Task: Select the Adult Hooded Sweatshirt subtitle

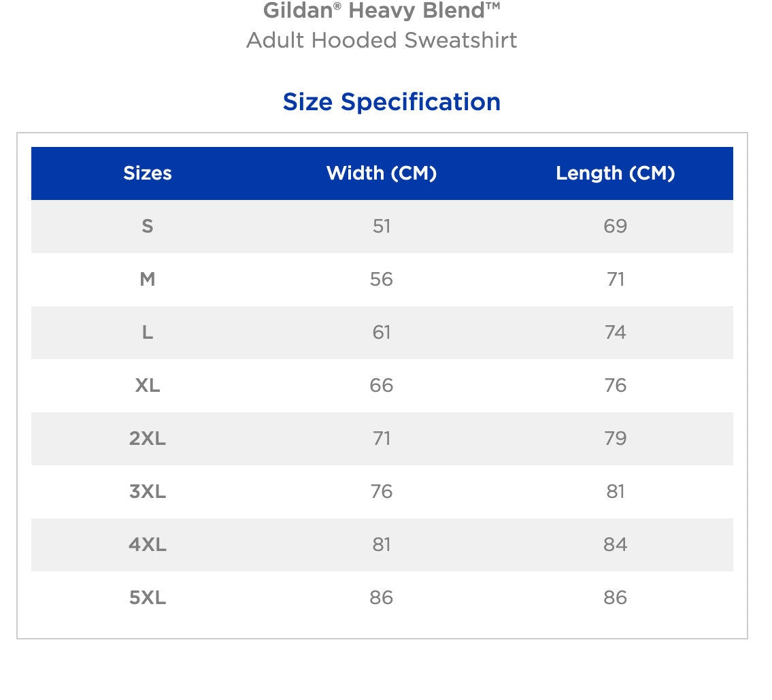Action: coord(382,40)
